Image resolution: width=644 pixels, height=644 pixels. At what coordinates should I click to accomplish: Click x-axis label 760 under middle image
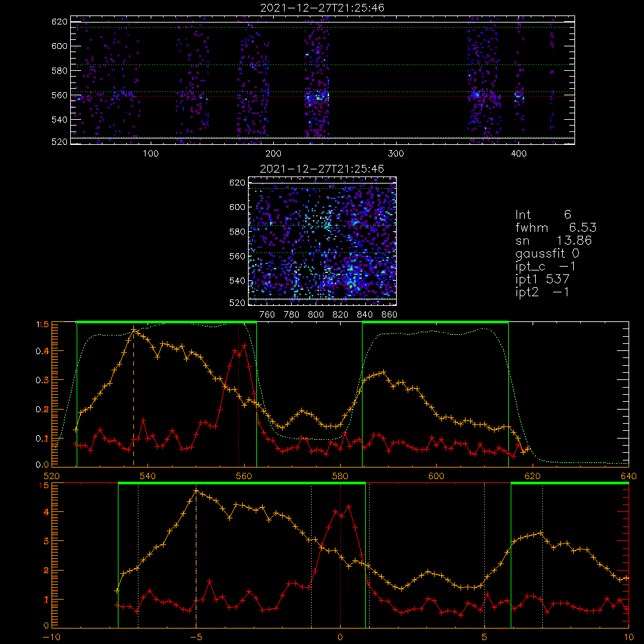267,315
